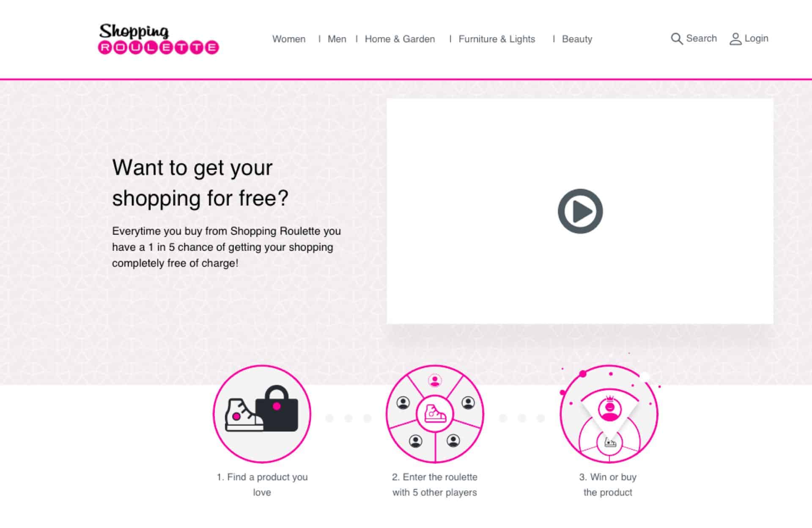Click the crowned winner circle icon
The height and width of the screenshot is (528, 812).
[x=609, y=414]
